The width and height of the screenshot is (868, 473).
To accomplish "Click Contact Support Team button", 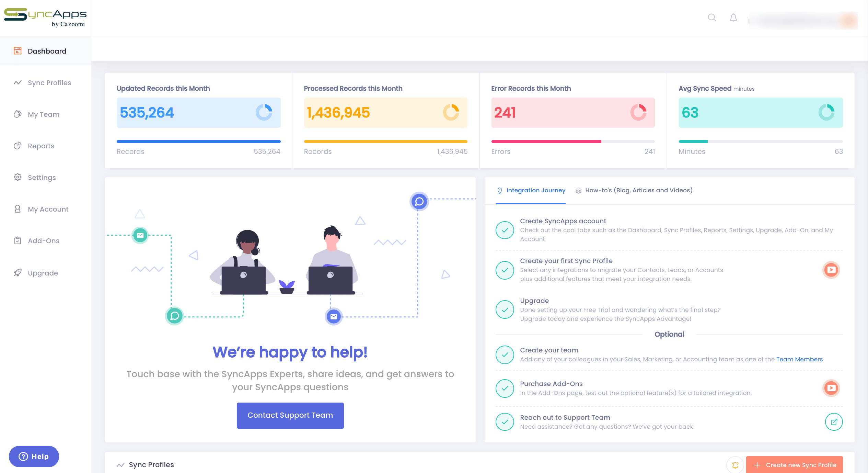I will [x=290, y=415].
